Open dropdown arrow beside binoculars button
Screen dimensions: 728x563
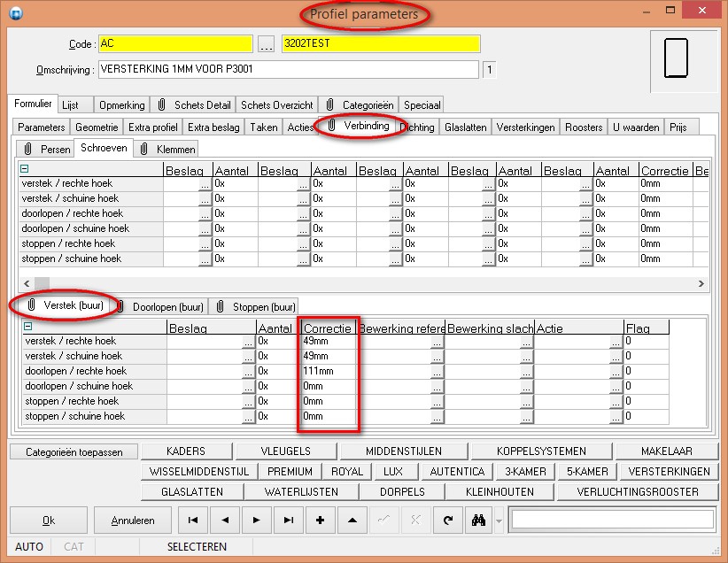(499, 521)
